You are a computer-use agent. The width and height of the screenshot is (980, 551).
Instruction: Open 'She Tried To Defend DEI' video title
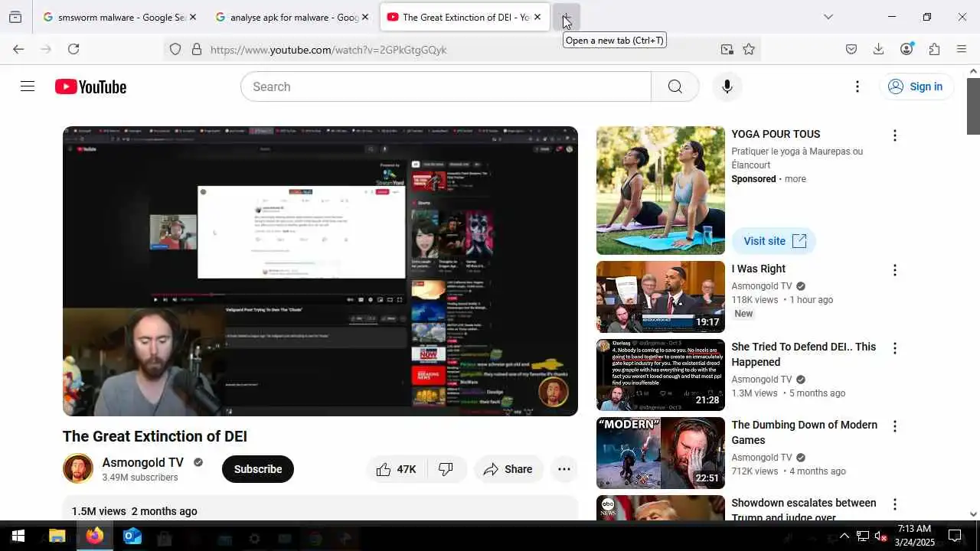tap(803, 354)
